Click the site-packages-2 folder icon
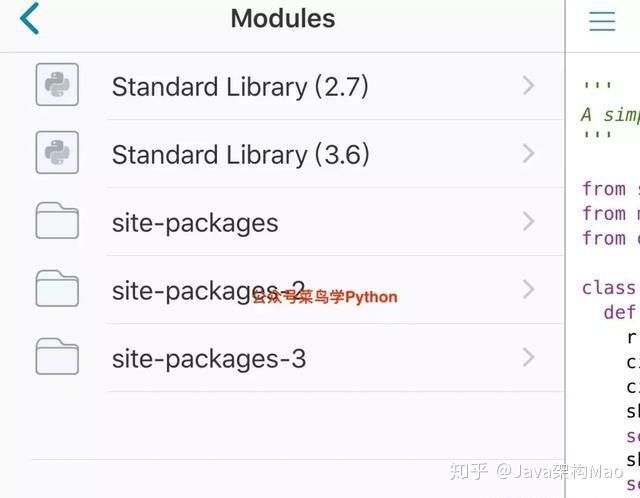This screenshot has width=640, height=498. click(57, 289)
